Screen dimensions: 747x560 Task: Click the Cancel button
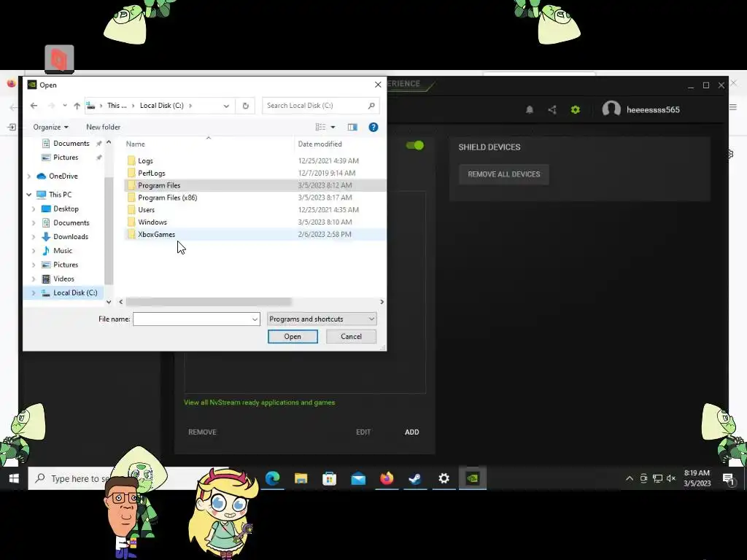tap(351, 337)
